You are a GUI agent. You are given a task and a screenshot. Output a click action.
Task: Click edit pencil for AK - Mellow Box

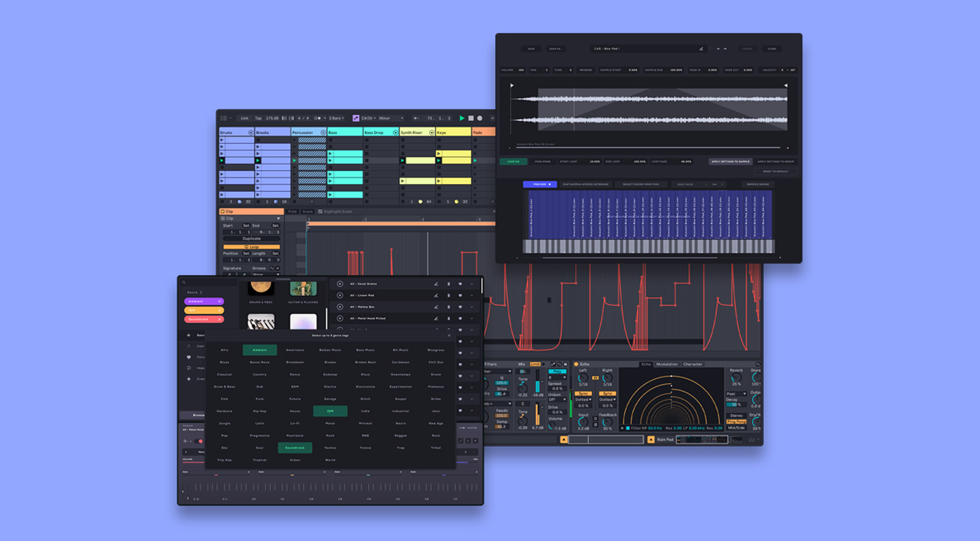pyautogui.click(x=436, y=307)
